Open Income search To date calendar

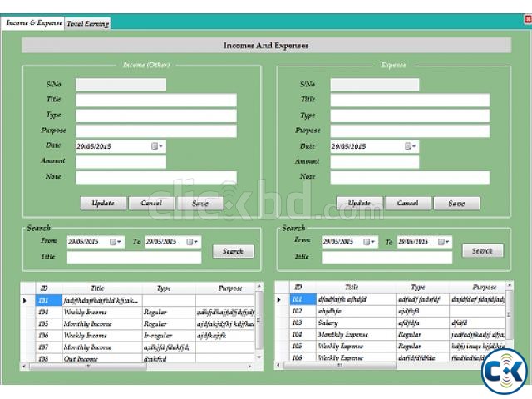pyautogui.click(x=193, y=242)
